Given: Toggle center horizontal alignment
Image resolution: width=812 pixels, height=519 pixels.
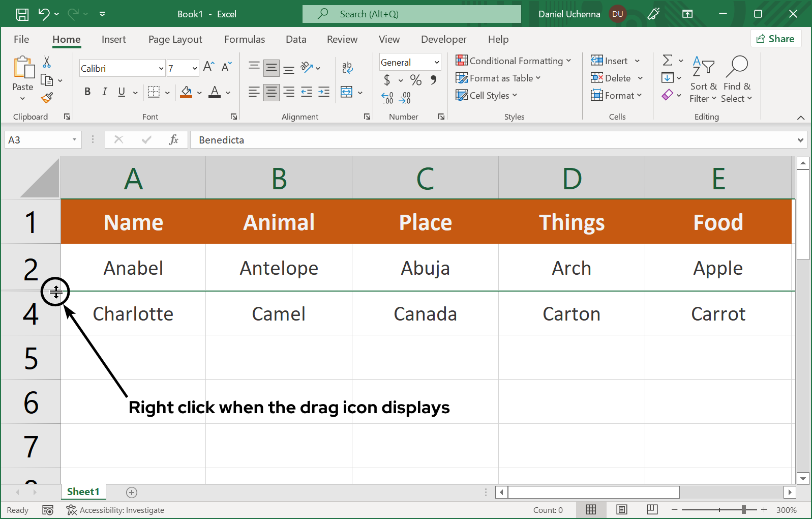Looking at the screenshot, I should (272, 92).
